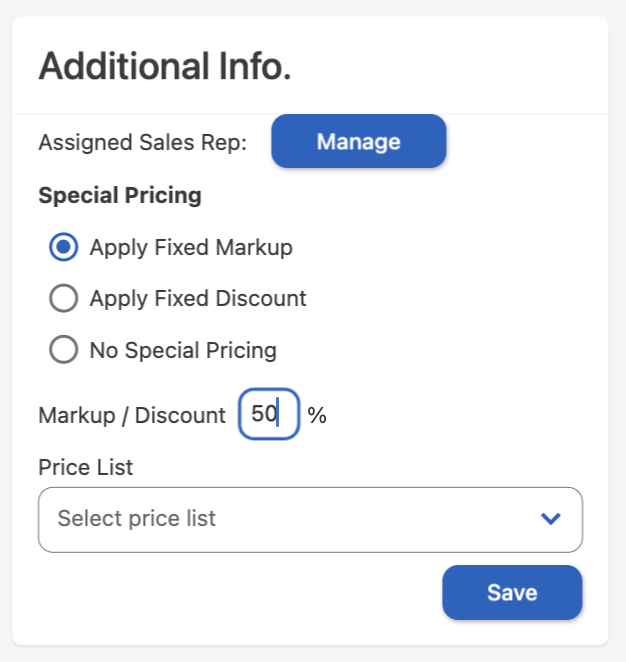Screen dimensions: 626x662
Task: Enable the No Special Pricing radio option
Action: (x=64, y=350)
